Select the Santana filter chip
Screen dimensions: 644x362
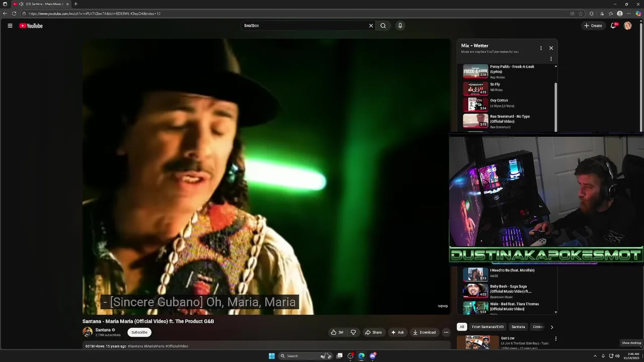(518, 327)
